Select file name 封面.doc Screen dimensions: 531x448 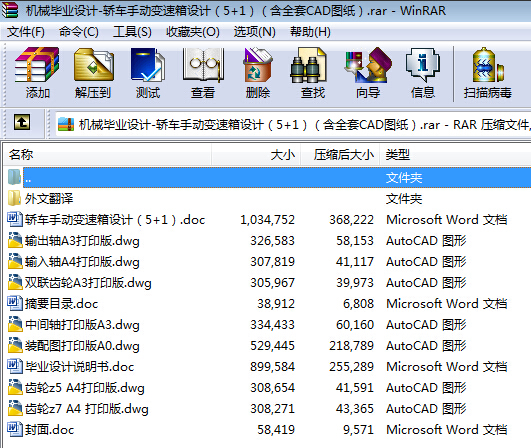pyautogui.click(x=49, y=430)
